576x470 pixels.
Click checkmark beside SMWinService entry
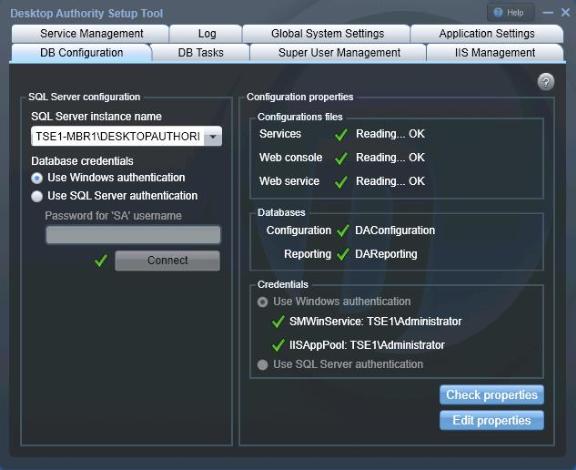278,322
